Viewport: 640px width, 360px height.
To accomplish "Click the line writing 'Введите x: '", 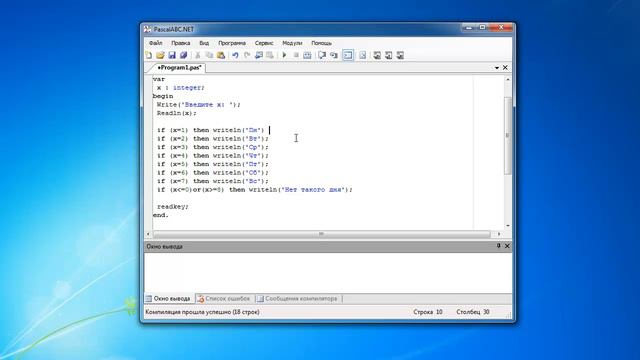I will (198, 104).
